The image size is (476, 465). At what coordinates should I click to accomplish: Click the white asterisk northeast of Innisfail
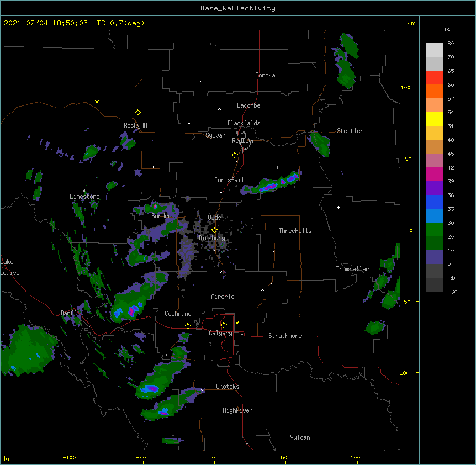[277, 167]
